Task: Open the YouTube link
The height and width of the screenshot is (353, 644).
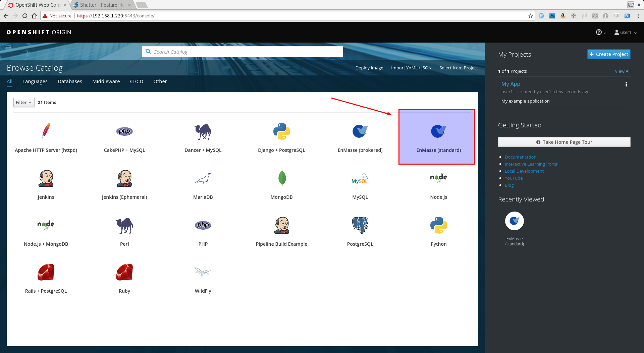Action: 514,178
